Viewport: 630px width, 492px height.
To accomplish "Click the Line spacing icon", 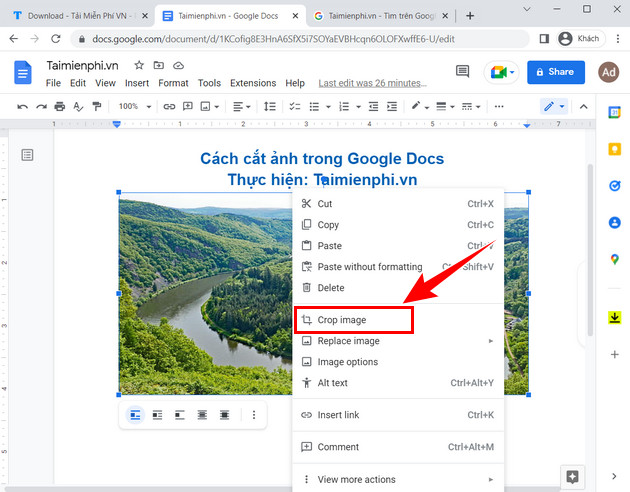I will point(270,106).
